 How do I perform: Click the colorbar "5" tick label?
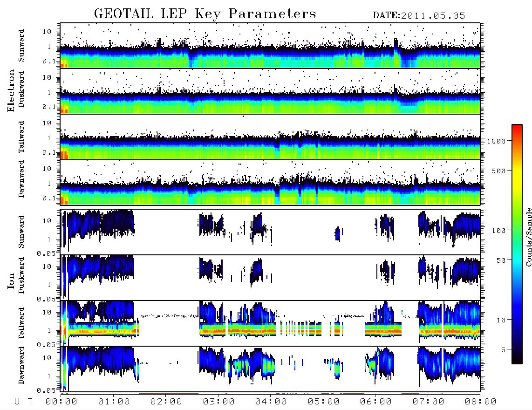pyautogui.click(x=504, y=349)
